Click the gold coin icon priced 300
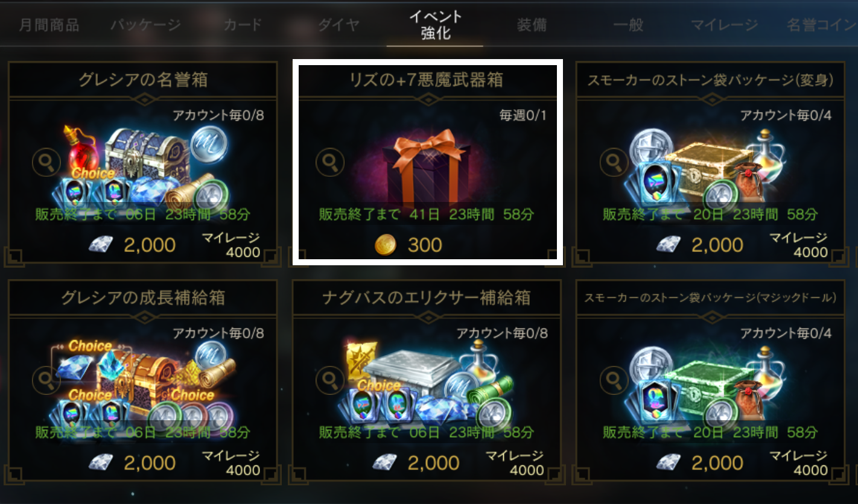This screenshot has width=858, height=504. click(385, 245)
